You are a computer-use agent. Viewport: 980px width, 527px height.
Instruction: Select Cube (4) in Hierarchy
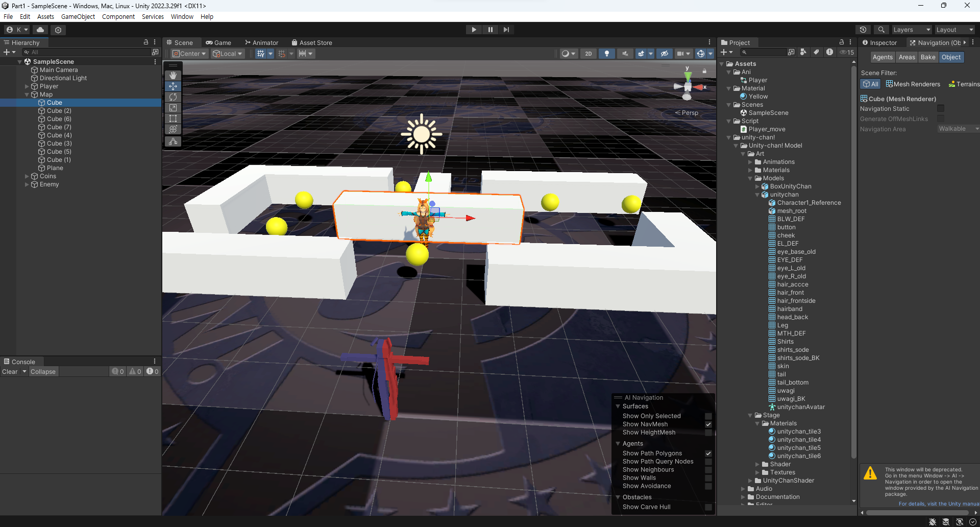click(x=59, y=135)
